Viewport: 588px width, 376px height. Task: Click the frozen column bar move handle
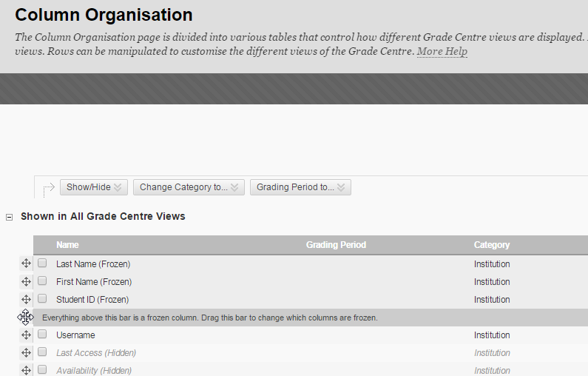(x=26, y=318)
